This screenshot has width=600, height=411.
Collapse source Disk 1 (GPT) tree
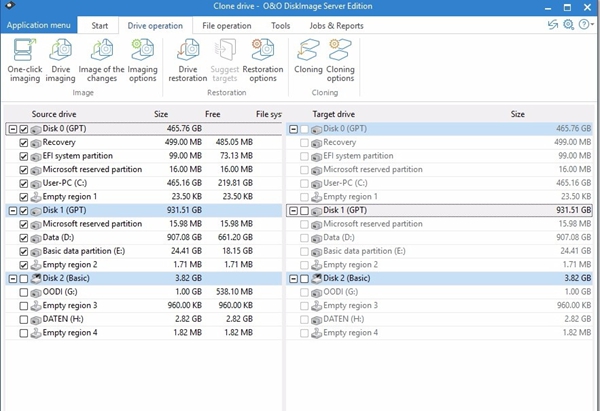[13, 211]
